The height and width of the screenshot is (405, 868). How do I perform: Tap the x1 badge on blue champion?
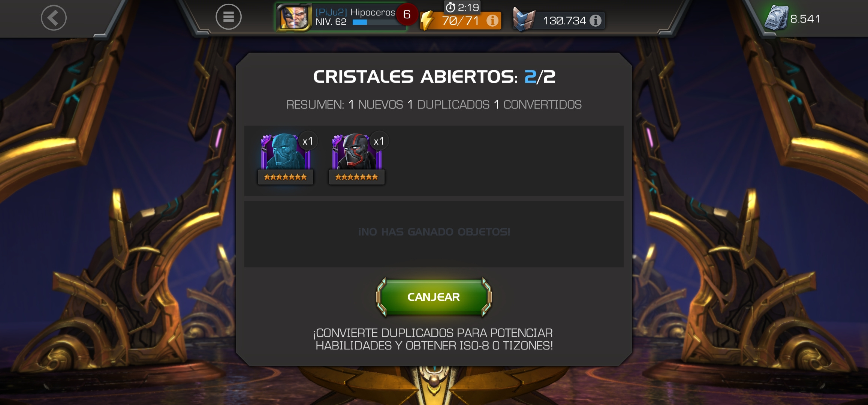point(308,141)
